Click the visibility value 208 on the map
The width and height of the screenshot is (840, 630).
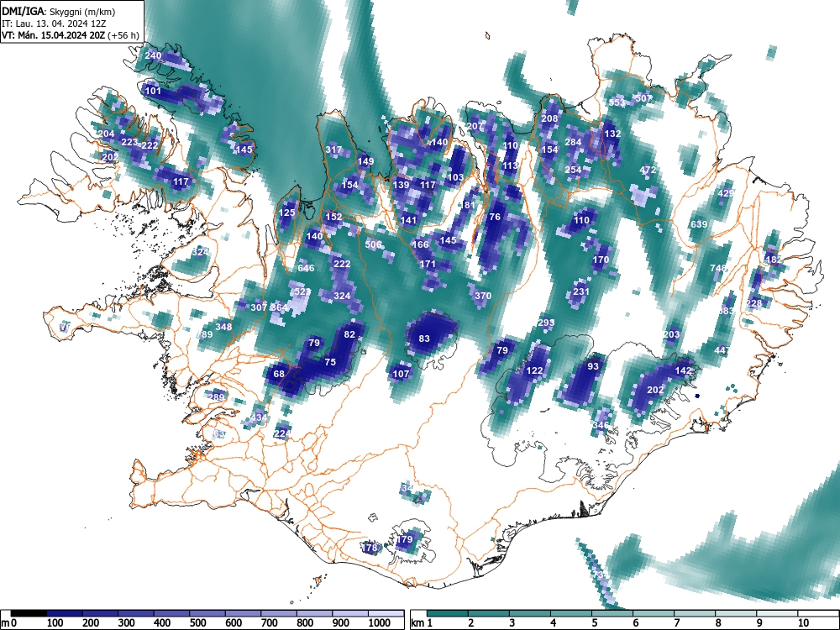[x=549, y=118]
